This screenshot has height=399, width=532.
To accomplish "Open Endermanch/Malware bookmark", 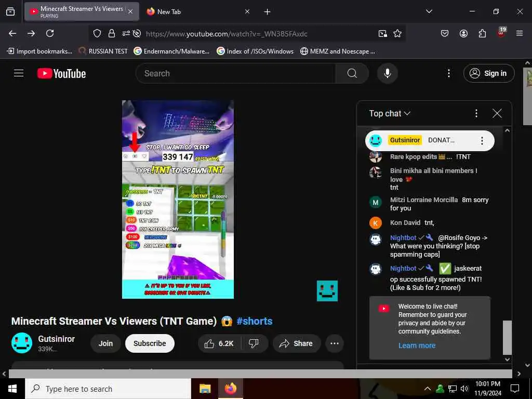I will [171, 51].
